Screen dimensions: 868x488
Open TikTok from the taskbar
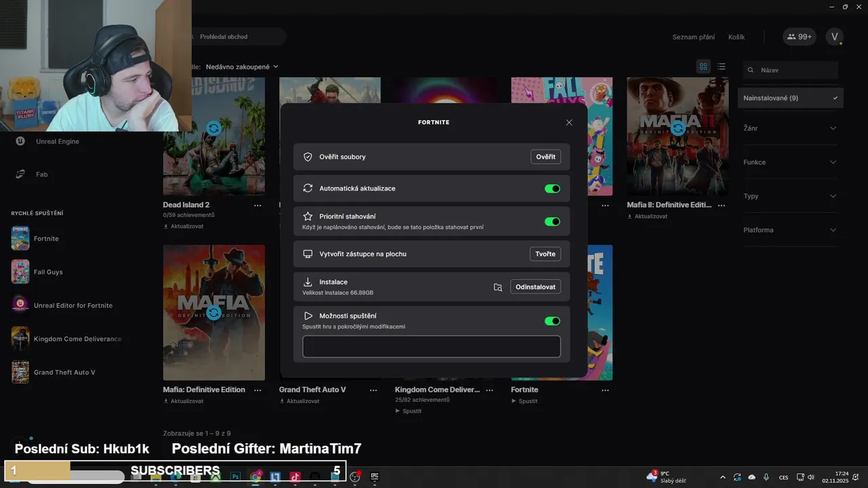[x=295, y=477]
